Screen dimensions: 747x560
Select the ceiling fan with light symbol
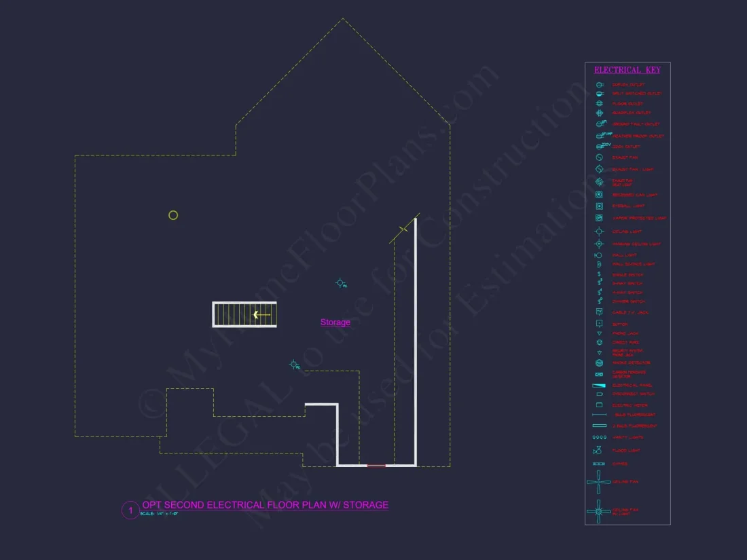[599, 512]
